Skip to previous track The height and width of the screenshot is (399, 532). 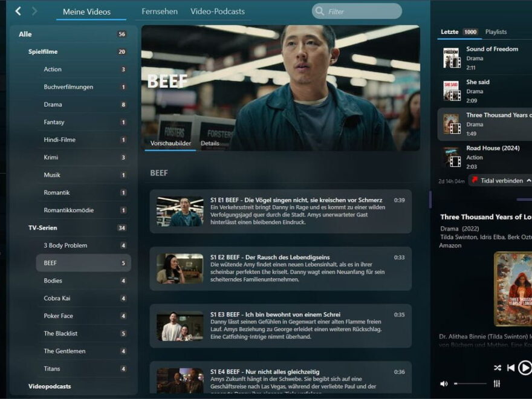[511, 368]
